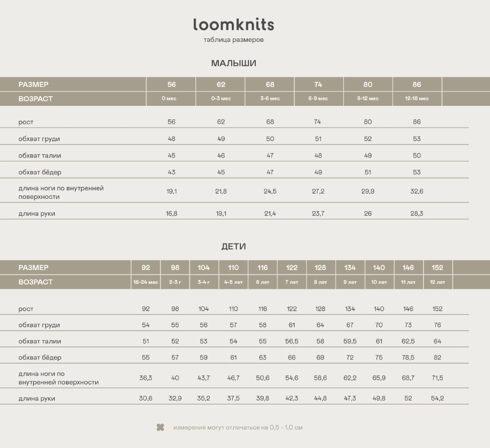Select the '4-5 лет' age cell
The height and width of the screenshot is (448, 490).
(233, 282)
